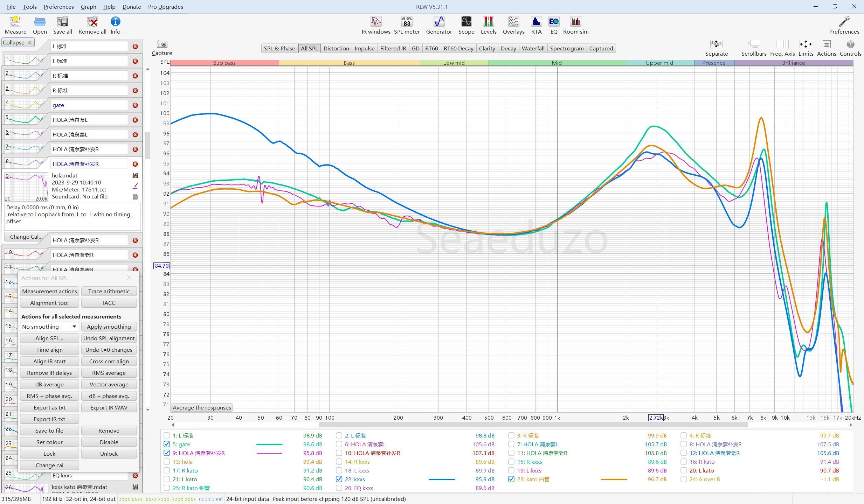Click Apply smoothing button
864x504 pixels.
pyautogui.click(x=109, y=327)
